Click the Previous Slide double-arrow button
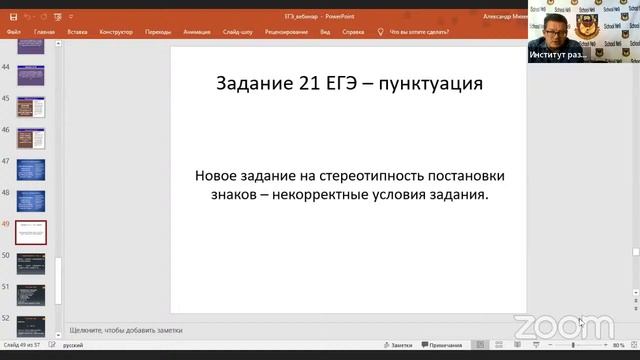 click(x=636, y=301)
